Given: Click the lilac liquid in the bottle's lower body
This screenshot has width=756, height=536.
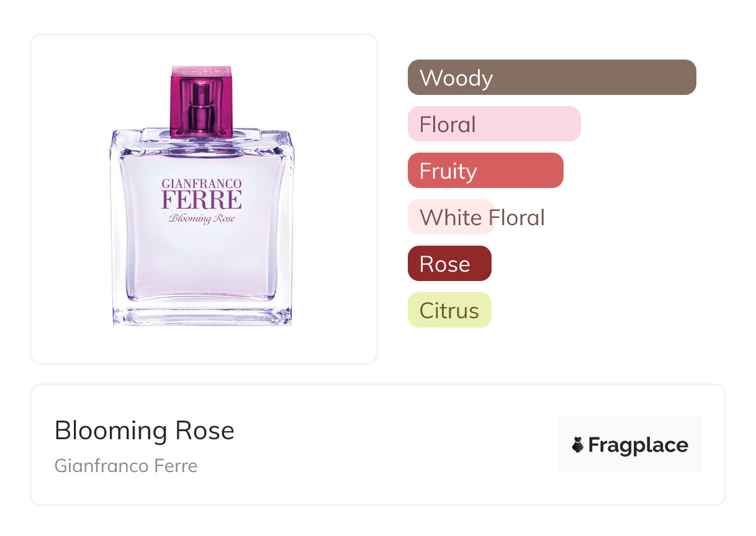Looking at the screenshot, I should click(x=201, y=267).
